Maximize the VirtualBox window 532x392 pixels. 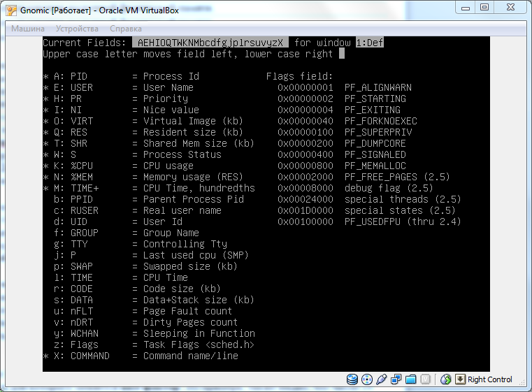[x=484, y=8]
